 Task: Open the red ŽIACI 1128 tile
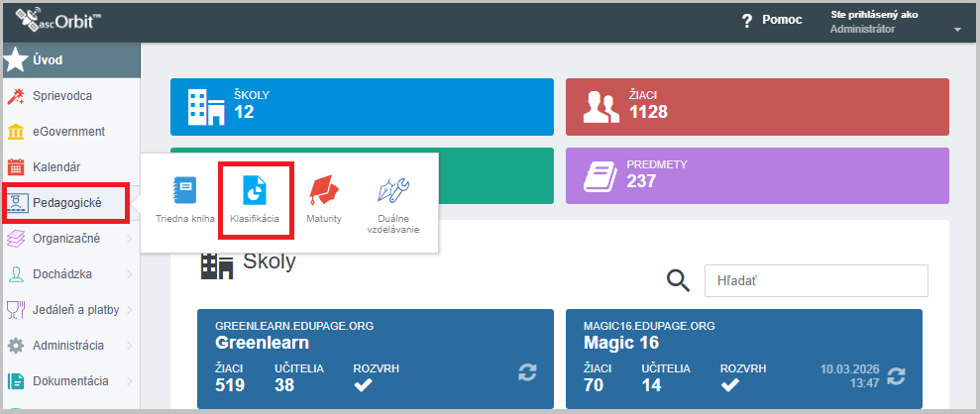click(756, 105)
